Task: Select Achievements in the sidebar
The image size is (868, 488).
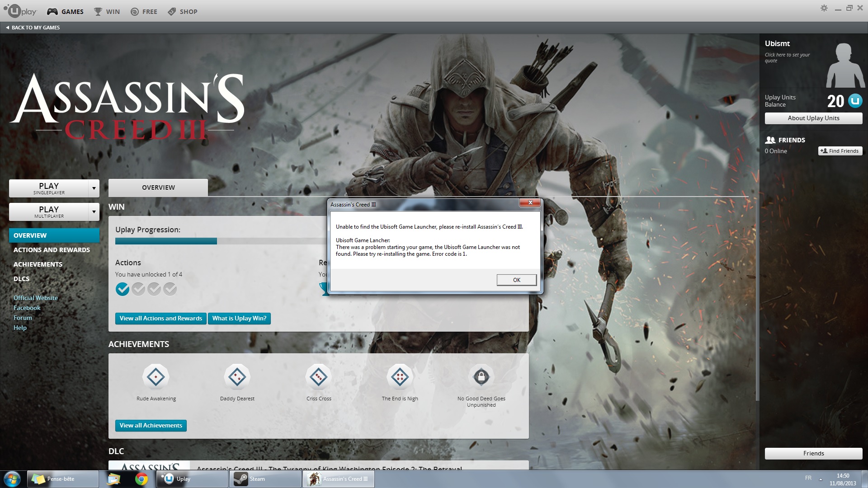Action: (38, 264)
